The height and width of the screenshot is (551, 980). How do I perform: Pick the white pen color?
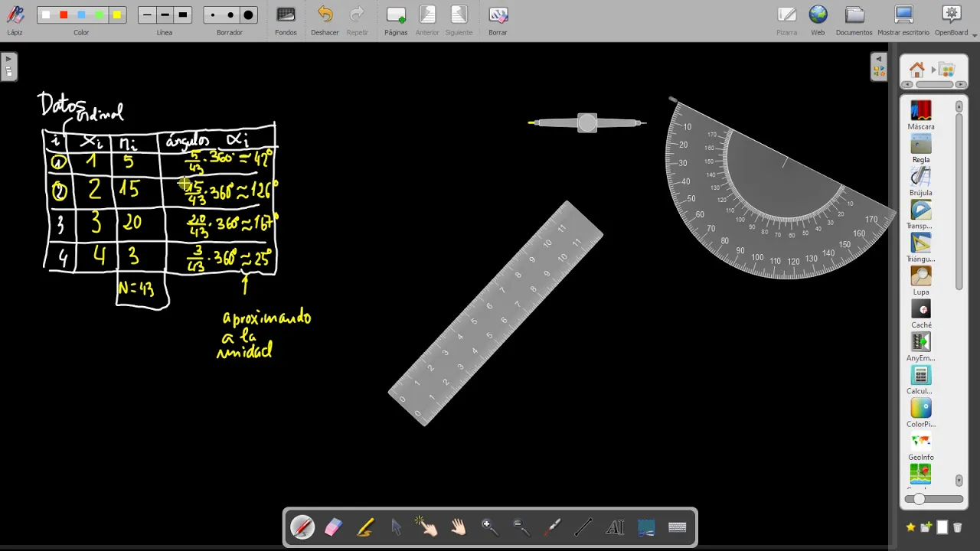46,15
